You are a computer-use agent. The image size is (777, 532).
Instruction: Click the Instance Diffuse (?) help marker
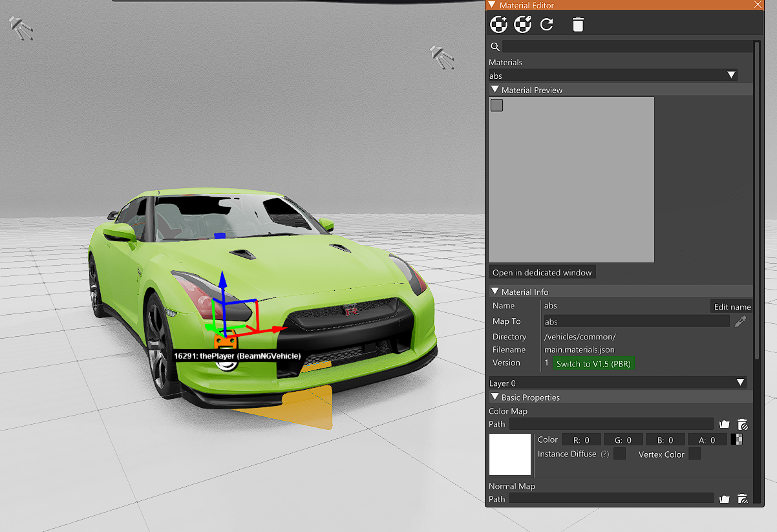(x=605, y=454)
